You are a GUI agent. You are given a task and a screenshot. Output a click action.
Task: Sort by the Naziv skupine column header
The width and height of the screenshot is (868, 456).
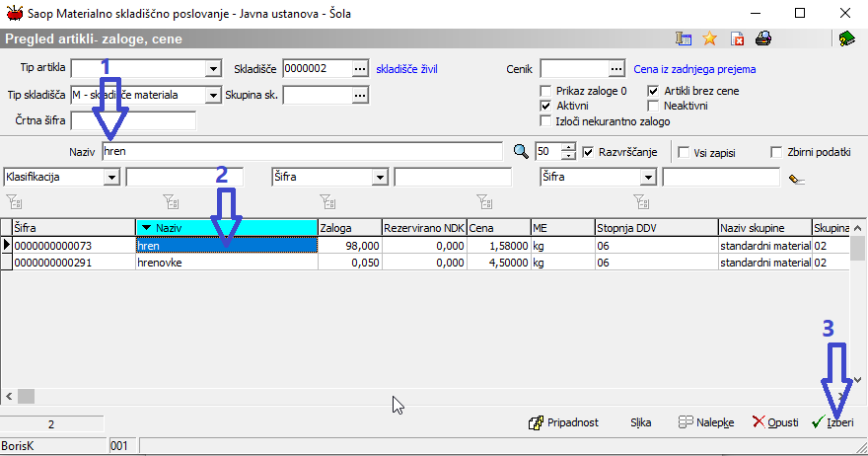765,228
